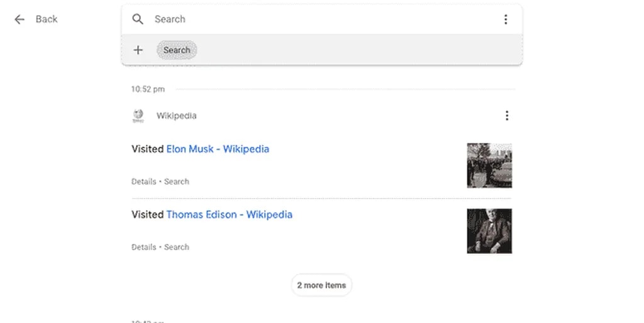Click the plus filter icon
This screenshot has height=323, width=644.
138,50
